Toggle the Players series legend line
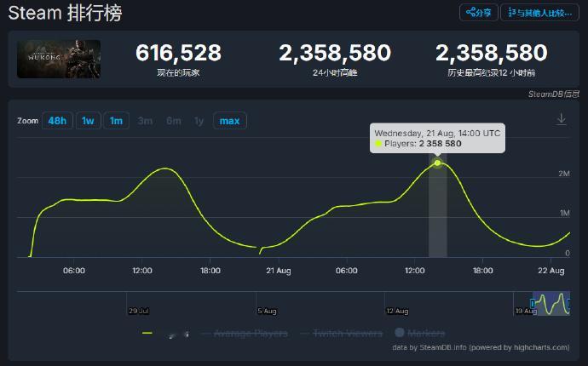 click(147, 333)
